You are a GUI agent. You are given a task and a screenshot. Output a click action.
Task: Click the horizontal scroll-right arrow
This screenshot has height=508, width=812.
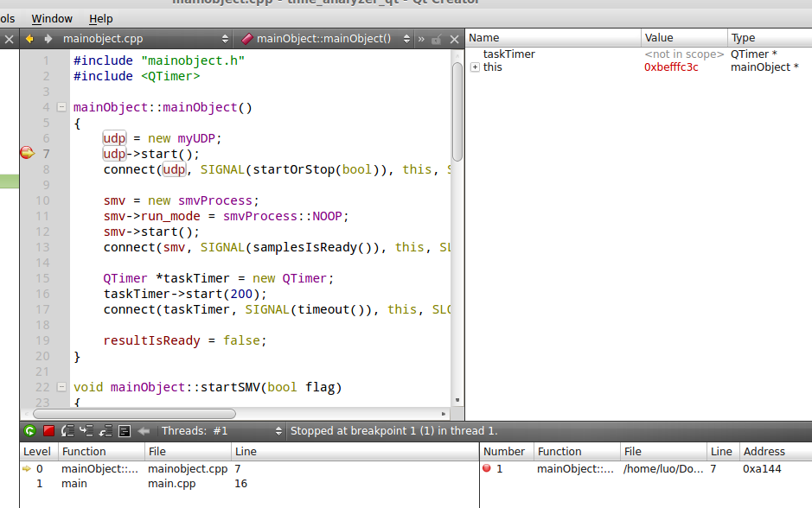tap(444, 414)
